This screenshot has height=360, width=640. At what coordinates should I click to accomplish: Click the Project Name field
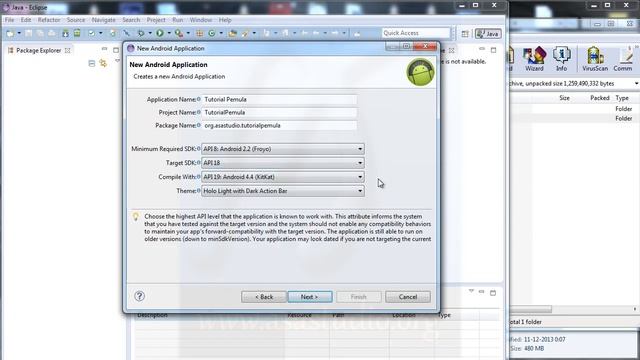[279, 112]
